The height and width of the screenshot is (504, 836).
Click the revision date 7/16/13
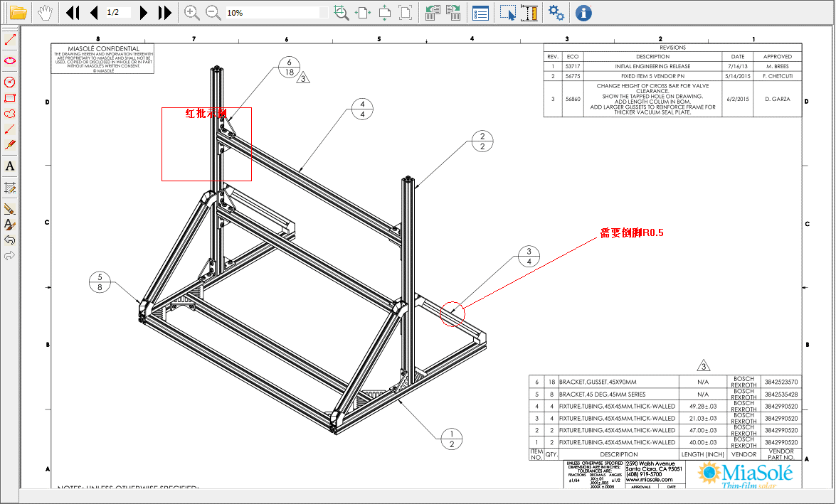tap(738, 67)
